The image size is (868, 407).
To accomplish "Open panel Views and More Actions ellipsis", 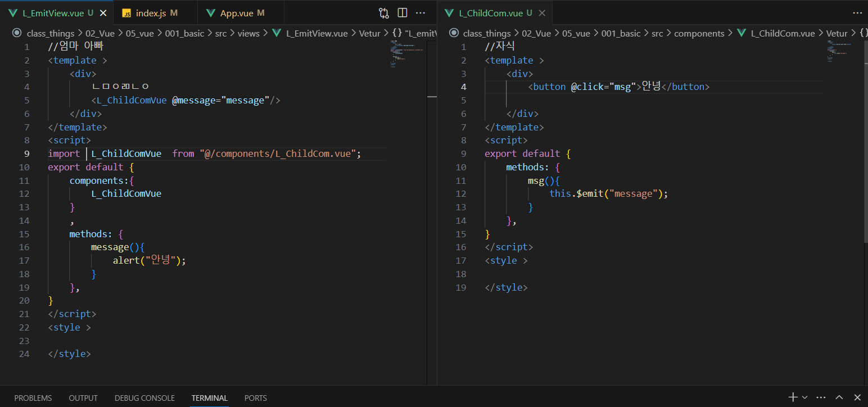I will pos(821,397).
